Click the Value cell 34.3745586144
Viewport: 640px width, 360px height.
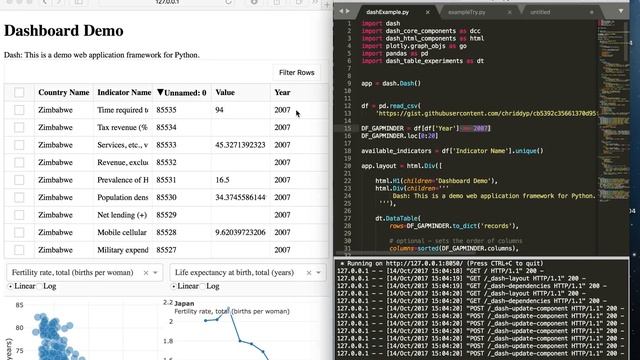coord(240,198)
